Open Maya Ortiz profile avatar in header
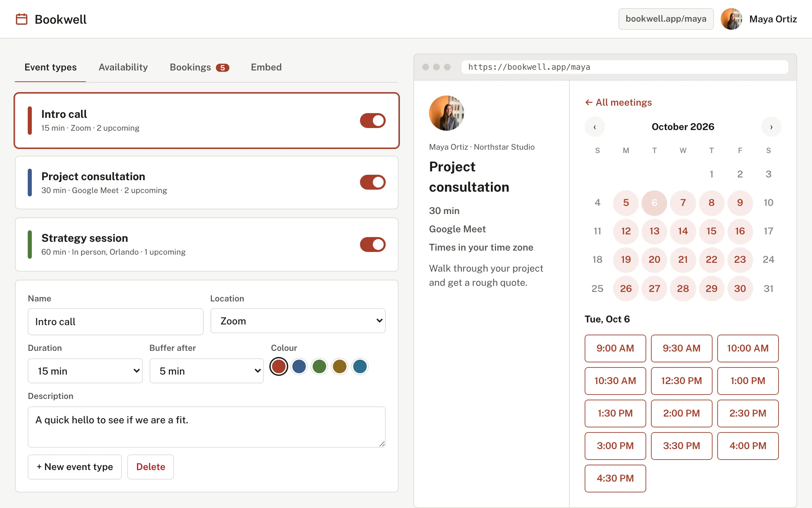This screenshot has height=508, width=812. [x=731, y=19]
